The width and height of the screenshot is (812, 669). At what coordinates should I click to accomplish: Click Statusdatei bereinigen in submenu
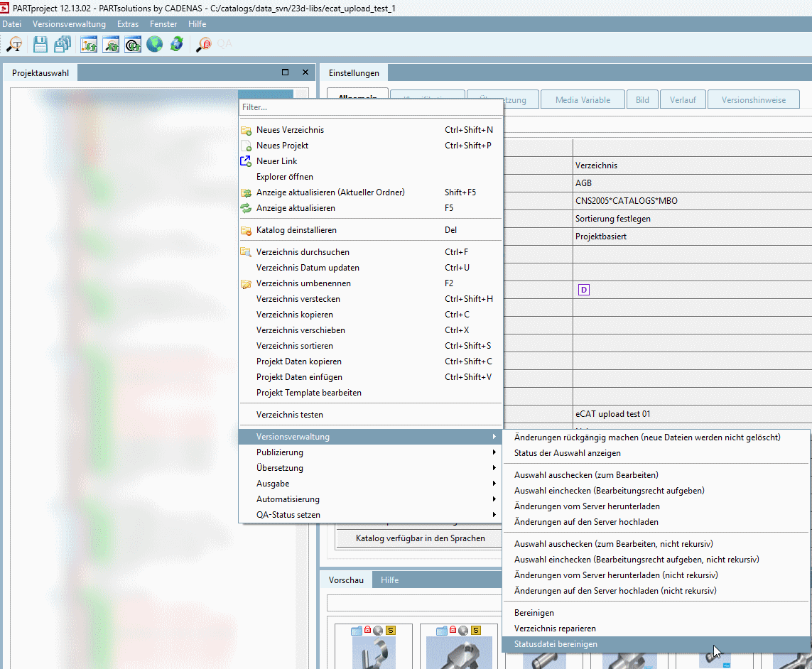(x=656, y=644)
